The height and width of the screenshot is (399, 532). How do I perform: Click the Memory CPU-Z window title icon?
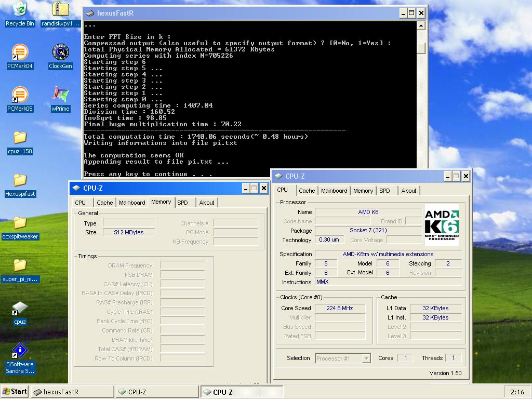(x=76, y=188)
